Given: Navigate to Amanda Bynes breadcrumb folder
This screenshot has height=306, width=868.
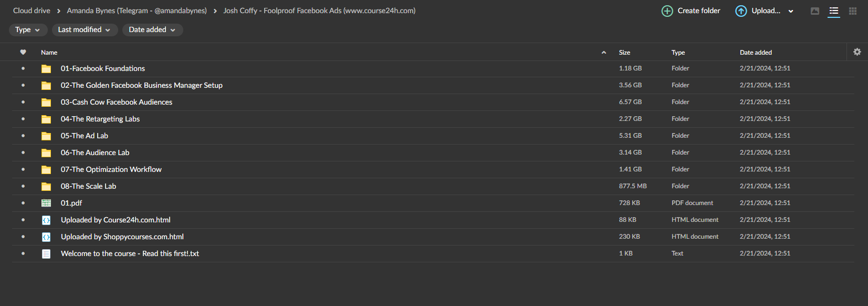Looking at the screenshot, I should point(137,11).
